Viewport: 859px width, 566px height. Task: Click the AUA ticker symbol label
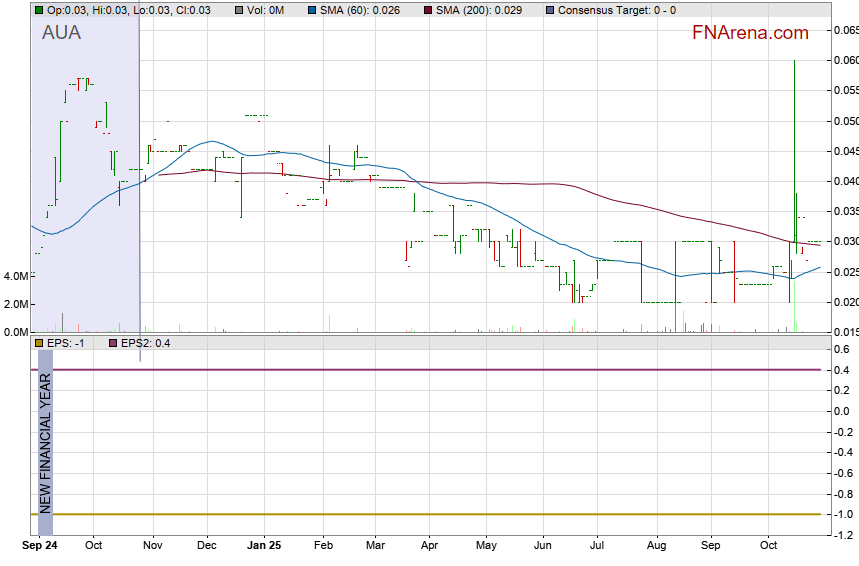(62, 33)
